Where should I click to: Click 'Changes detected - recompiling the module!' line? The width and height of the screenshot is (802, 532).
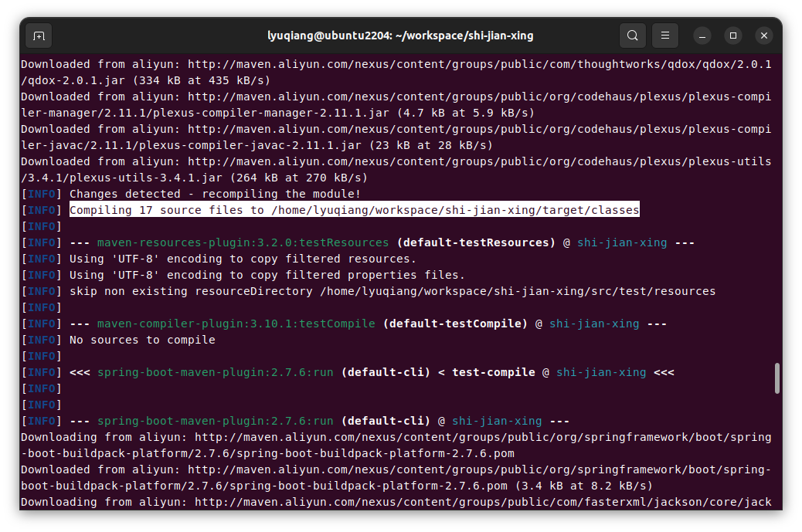215,194
